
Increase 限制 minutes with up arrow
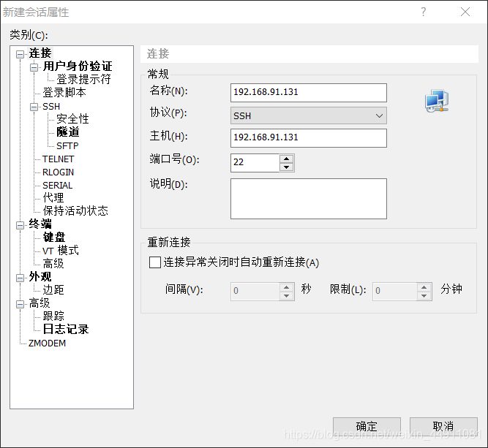pyautogui.click(x=424, y=287)
